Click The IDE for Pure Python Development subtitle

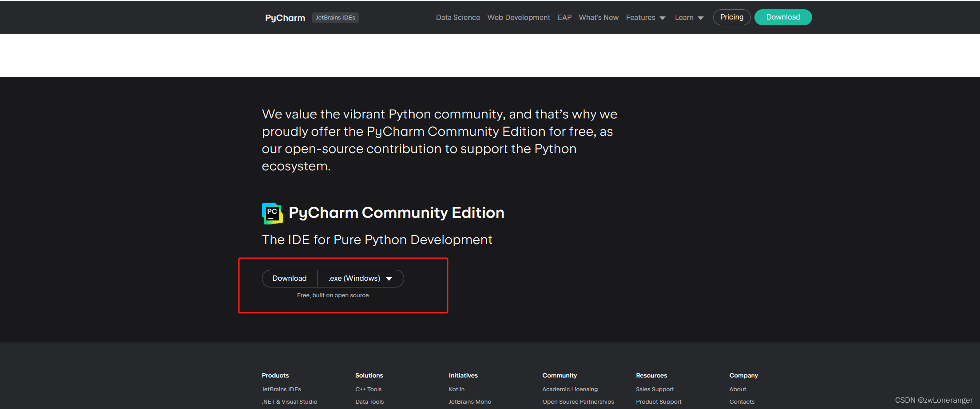point(377,240)
